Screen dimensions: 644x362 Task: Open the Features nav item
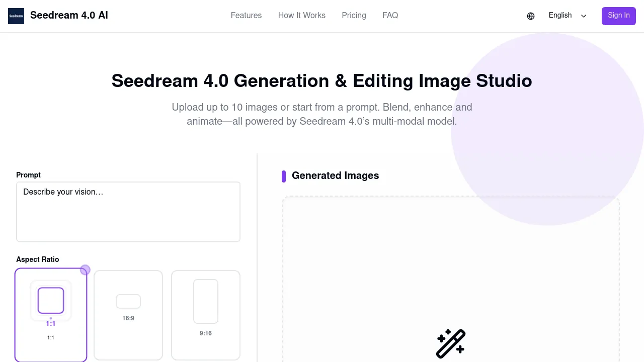click(246, 16)
